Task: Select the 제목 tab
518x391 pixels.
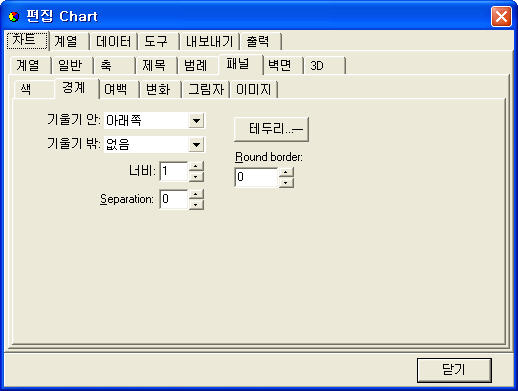Action: pos(156,65)
